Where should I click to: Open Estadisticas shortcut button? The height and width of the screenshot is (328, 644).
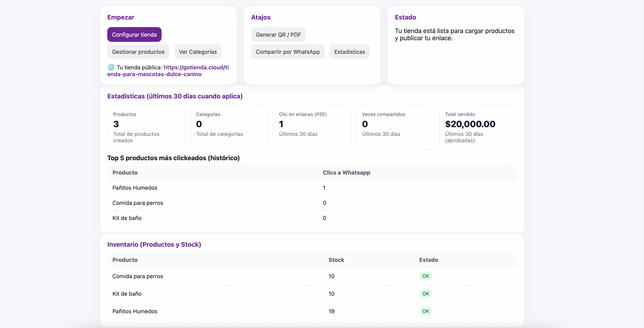[x=349, y=52]
